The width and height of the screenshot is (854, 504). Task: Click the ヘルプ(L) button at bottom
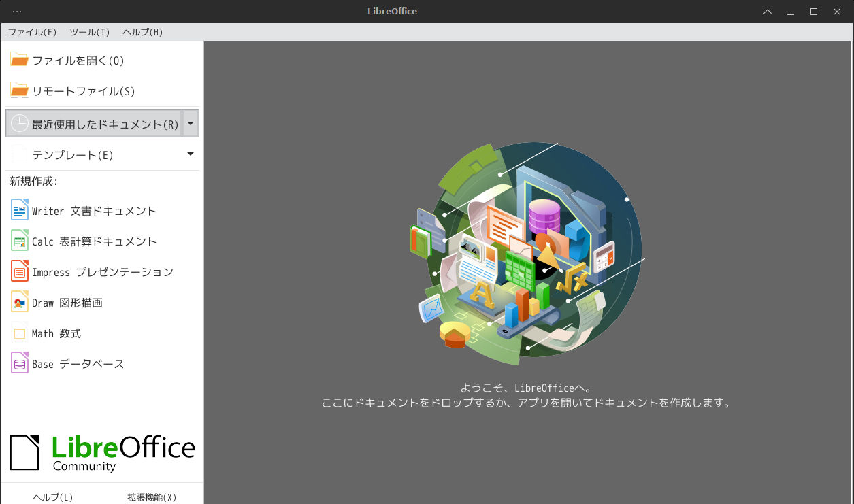point(53,497)
